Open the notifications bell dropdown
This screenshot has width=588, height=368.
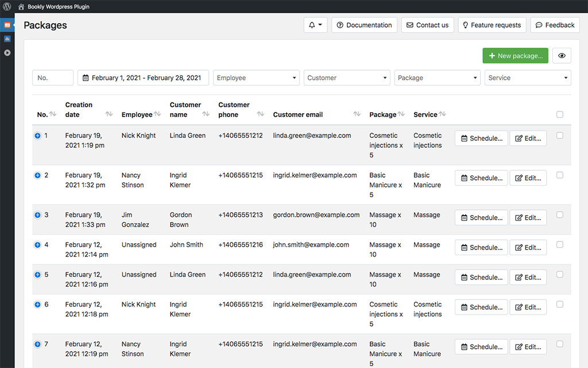(315, 25)
